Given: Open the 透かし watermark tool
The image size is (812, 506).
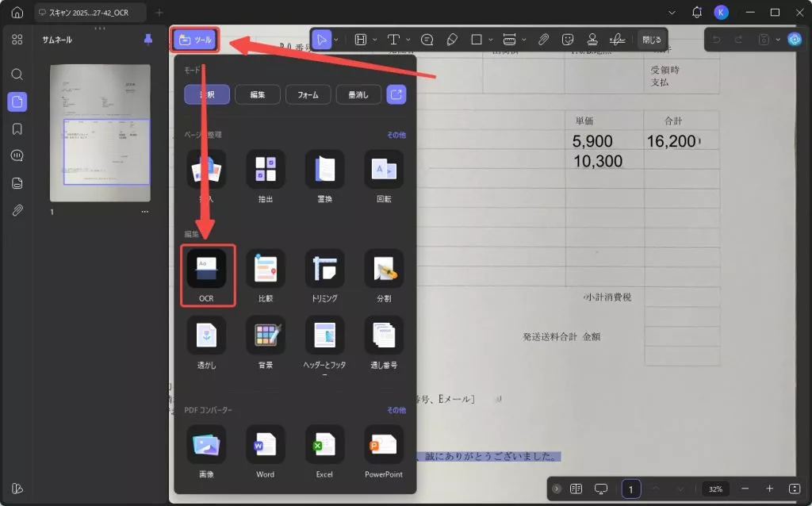Looking at the screenshot, I should tap(206, 337).
